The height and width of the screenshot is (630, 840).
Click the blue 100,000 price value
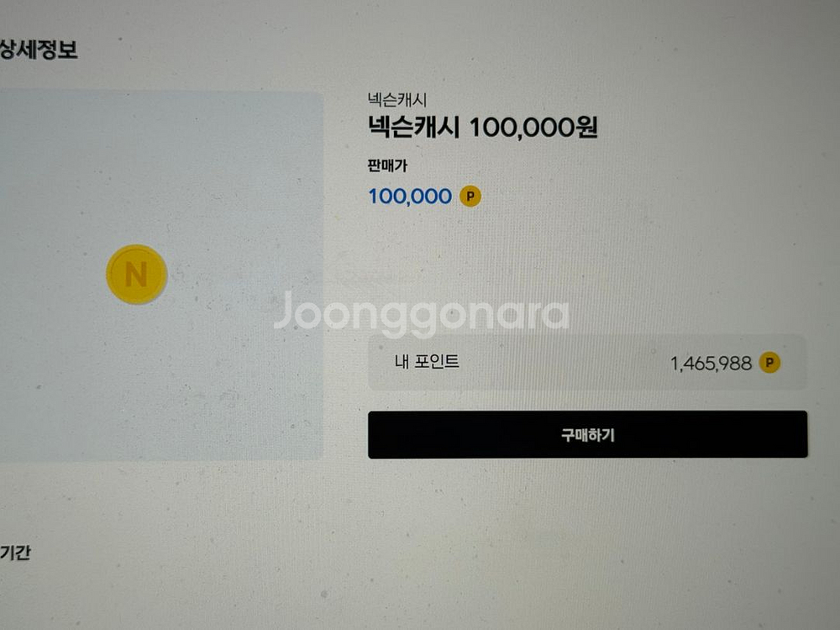click(x=410, y=196)
